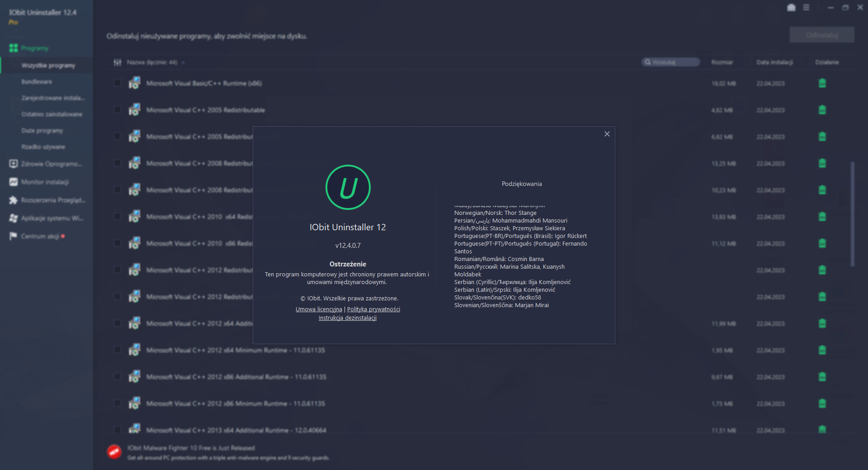Click the trash icon for 2012 x64 Minimum Runtime
The width and height of the screenshot is (868, 470).
point(822,350)
